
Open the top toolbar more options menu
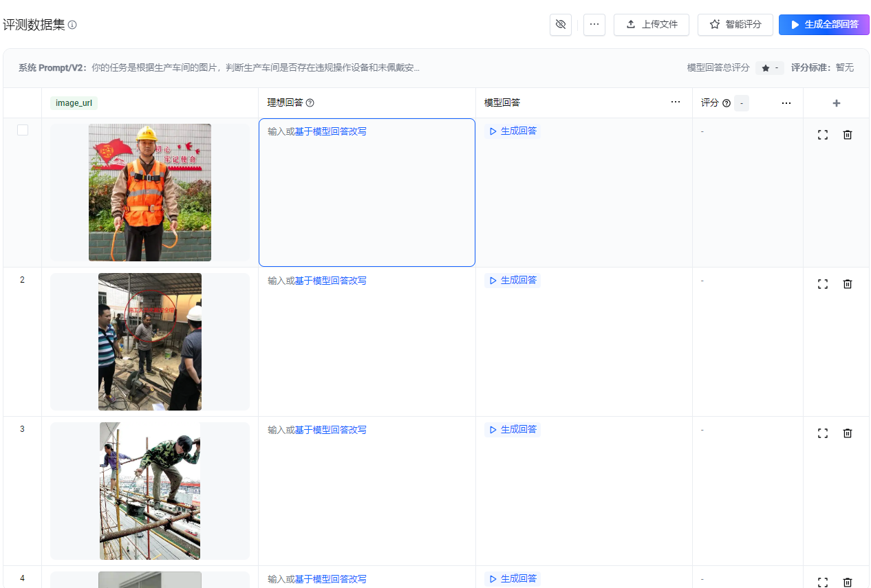pos(594,25)
